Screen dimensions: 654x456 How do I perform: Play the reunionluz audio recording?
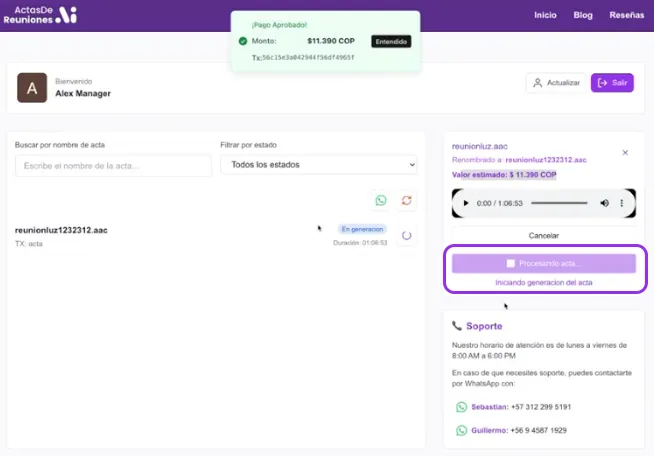click(464, 204)
